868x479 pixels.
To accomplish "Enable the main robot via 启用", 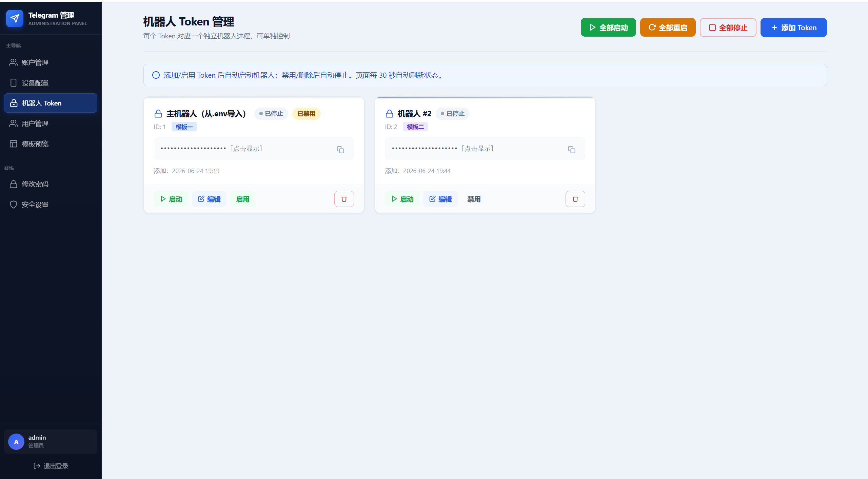I will [x=242, y=199].
